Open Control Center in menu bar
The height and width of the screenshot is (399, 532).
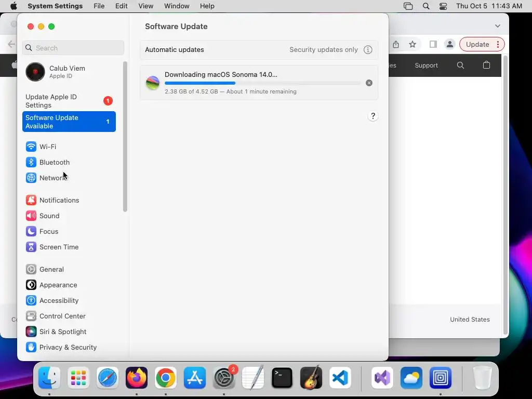(443, 6)
